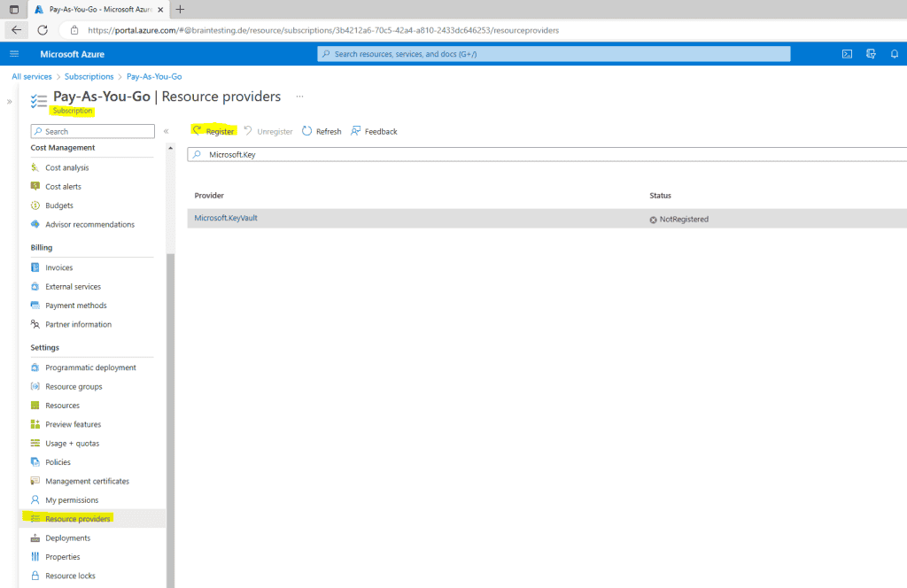Select the Budgets icon in sidebar

(34, 205)
